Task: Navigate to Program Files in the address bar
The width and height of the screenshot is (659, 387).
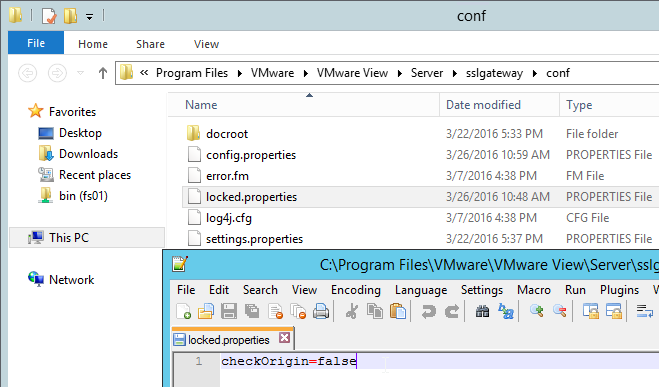Action: (192, 73)
